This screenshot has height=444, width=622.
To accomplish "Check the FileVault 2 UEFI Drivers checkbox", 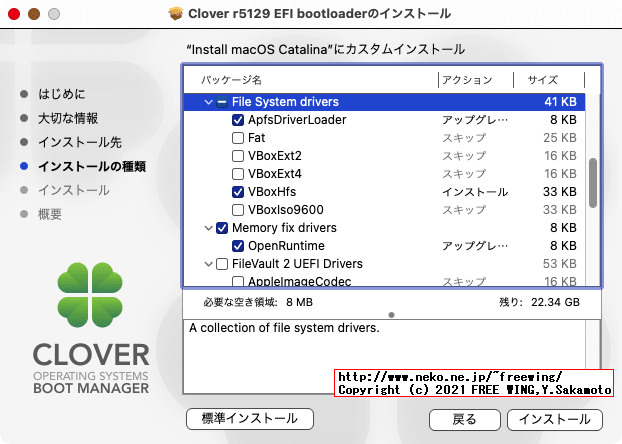I will (x=222, y=264).
